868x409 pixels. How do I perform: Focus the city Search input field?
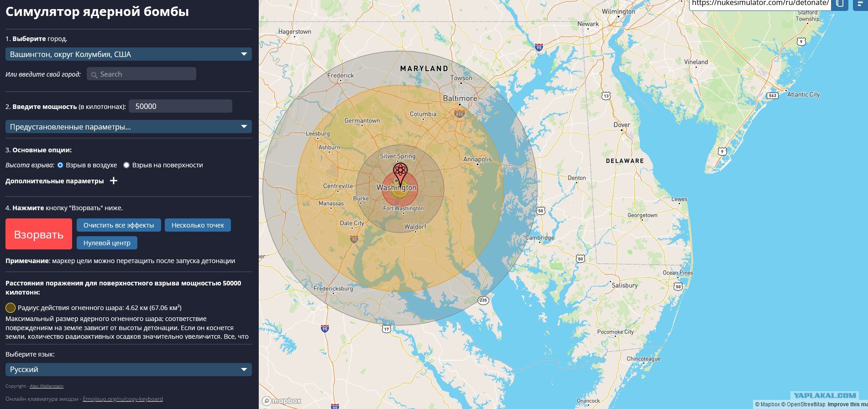[141, 74]
